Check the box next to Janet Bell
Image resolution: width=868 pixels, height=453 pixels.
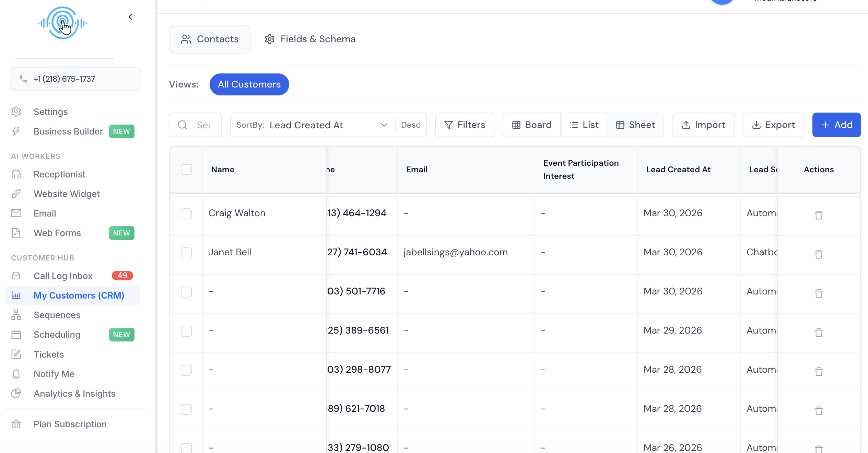click(x=186, y=253)
